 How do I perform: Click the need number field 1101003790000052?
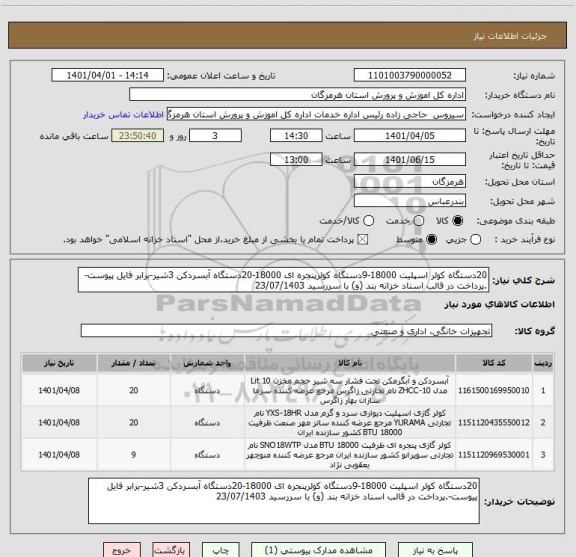(x=410, y=75)
